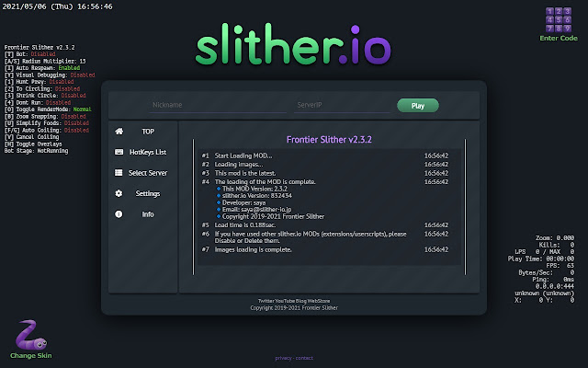
Task: Click the '[H] Toggle Overlays' overlay line
Action: [33, 144]
